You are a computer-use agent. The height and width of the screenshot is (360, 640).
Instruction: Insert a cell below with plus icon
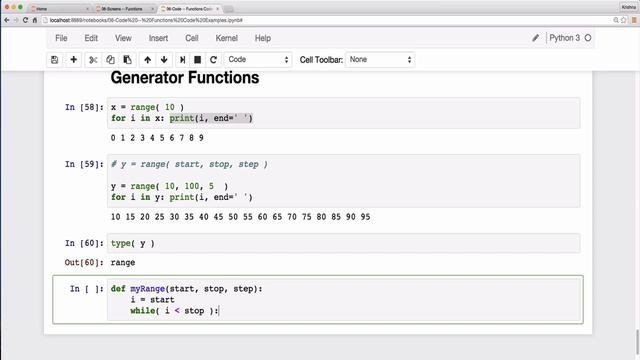click(x=73, y=60)
